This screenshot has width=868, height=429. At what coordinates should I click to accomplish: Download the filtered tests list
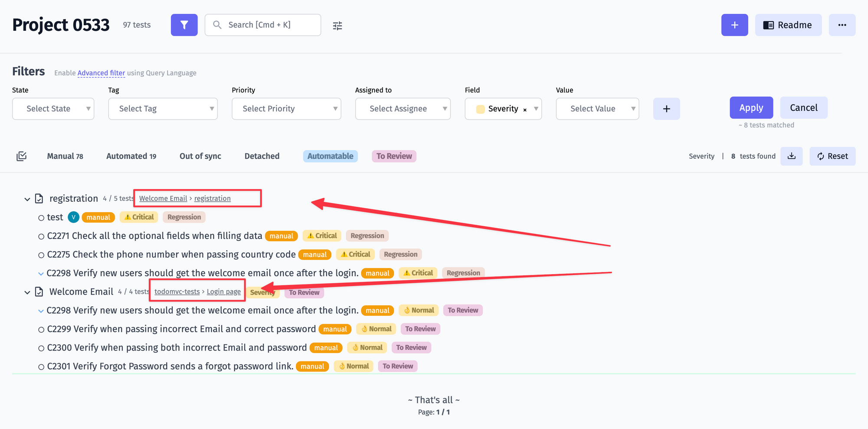[x=791, y=156]
